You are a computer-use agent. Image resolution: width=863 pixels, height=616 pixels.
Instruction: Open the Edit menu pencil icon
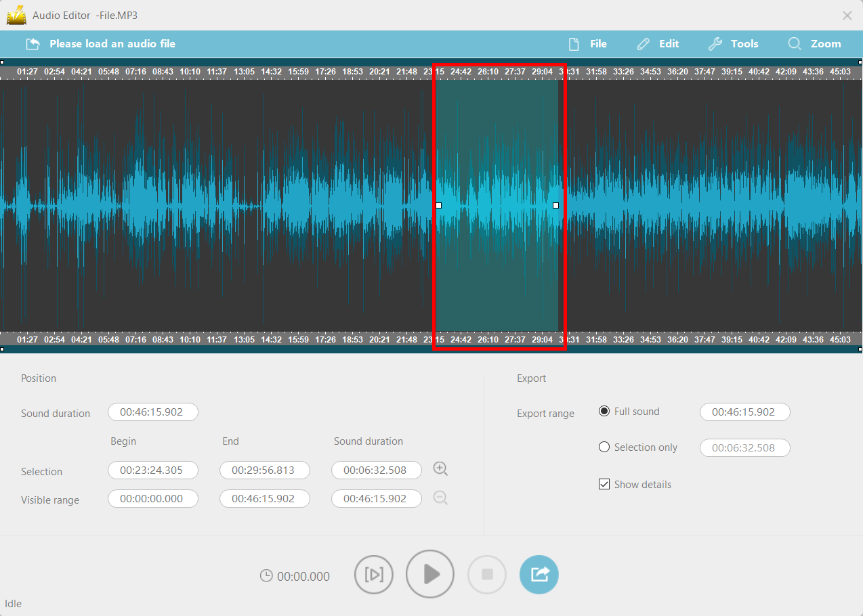(x=642, y=43)
